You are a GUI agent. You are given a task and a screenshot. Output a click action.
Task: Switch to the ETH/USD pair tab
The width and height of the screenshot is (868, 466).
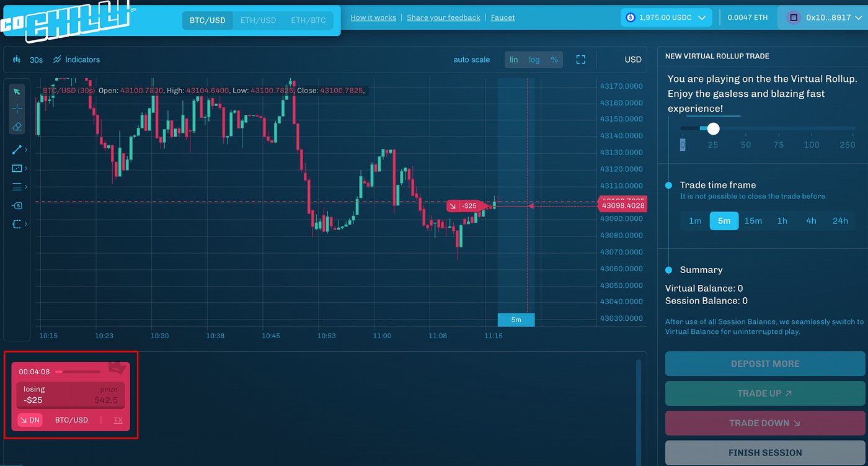(258, 20)
